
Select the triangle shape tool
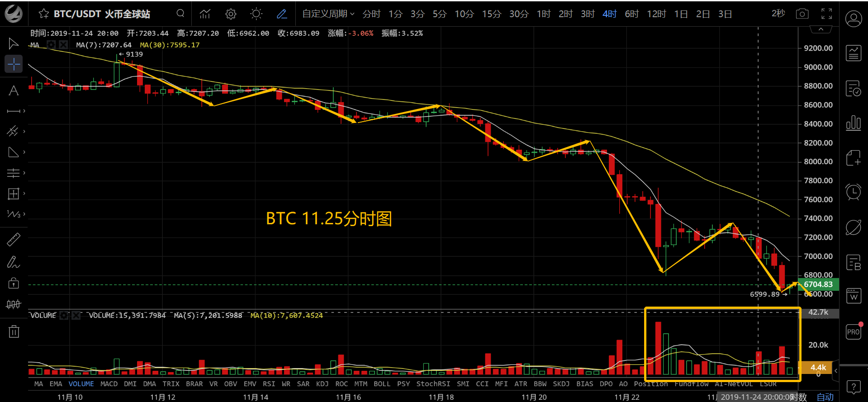pyautogui.click(x=14, y=152)
